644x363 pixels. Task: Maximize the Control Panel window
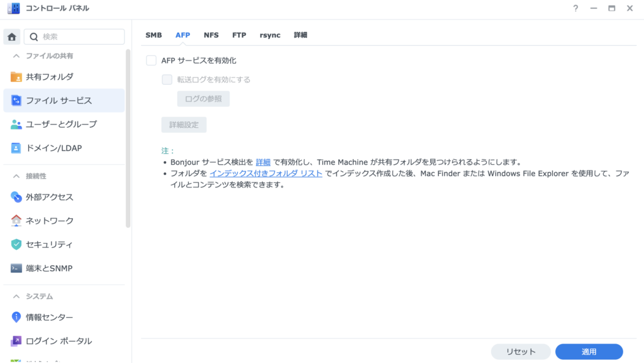pyautogui.click(x=611, y=8)
